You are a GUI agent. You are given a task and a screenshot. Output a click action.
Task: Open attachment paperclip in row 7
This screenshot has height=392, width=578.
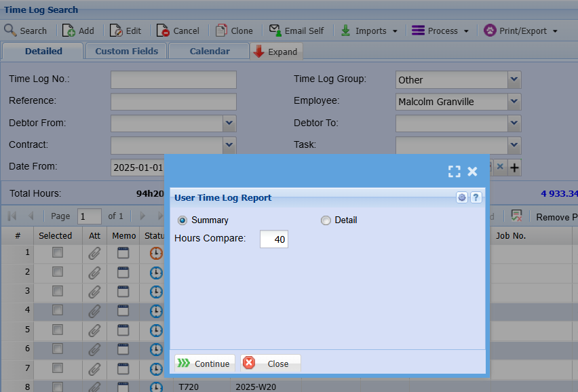click(94, 369)
